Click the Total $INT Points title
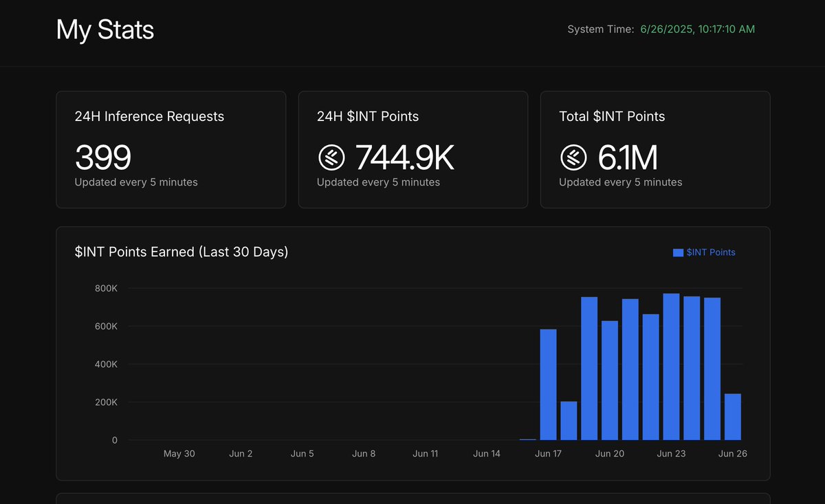Image resolution: width=825 pixels, height=504 pixels. click(x=612, y=116)
